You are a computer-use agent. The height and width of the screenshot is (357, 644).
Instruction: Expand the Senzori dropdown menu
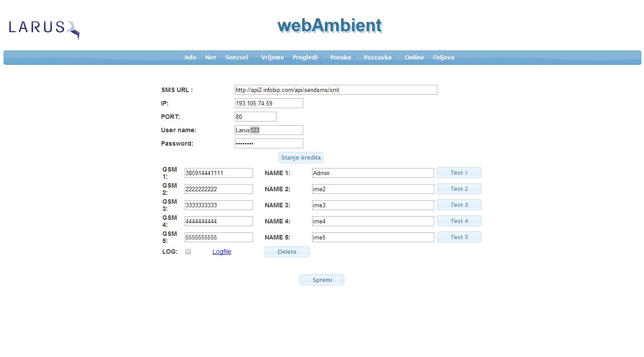[237, 57]
